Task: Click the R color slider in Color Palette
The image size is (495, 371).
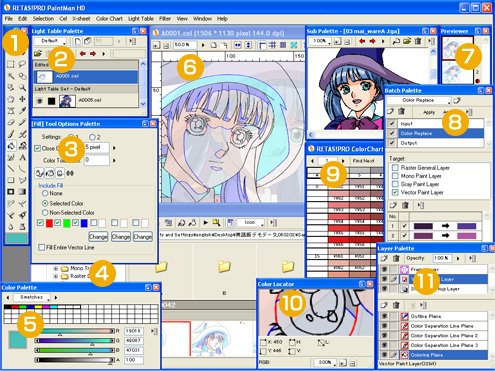Action: 75,331
